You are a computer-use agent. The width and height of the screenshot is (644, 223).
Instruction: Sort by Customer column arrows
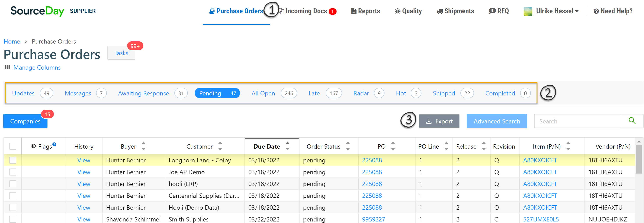tap(220, 146)
